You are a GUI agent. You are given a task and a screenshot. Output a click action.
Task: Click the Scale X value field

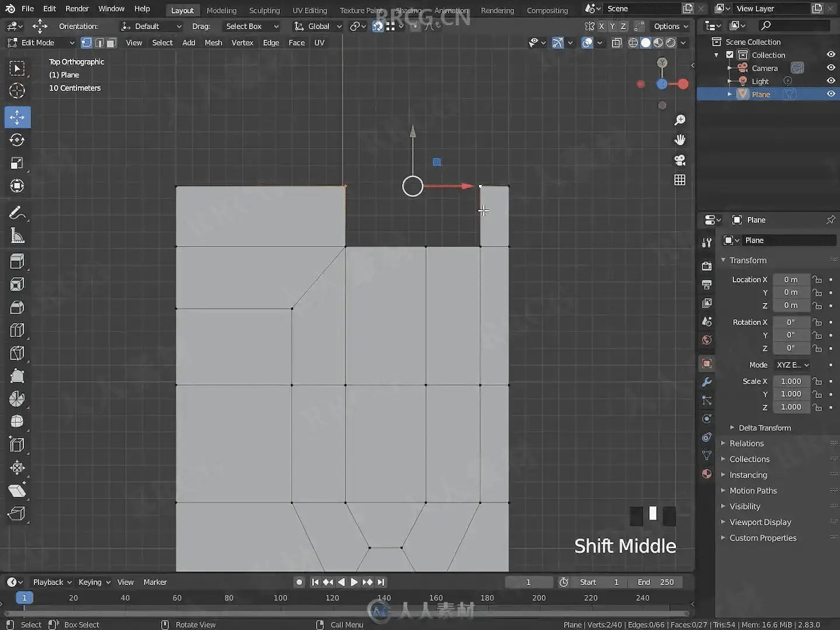click(790, 381)
